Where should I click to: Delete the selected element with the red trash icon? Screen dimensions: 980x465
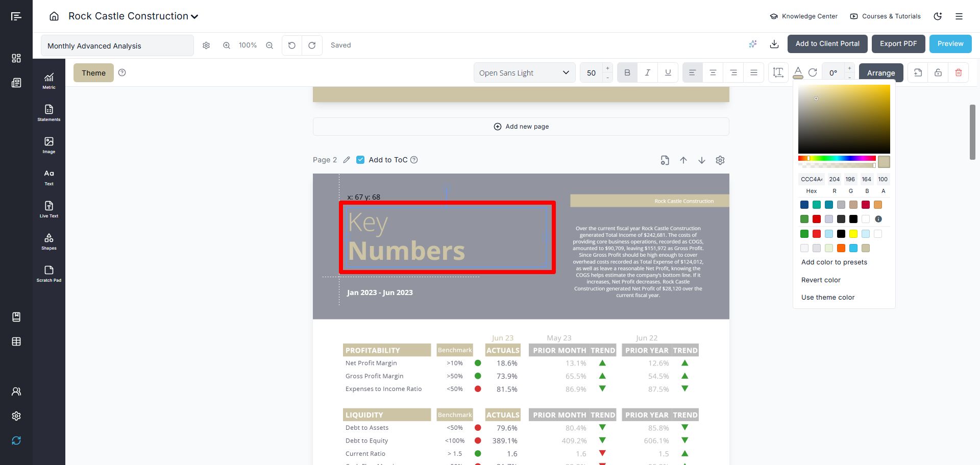[959, 72]
